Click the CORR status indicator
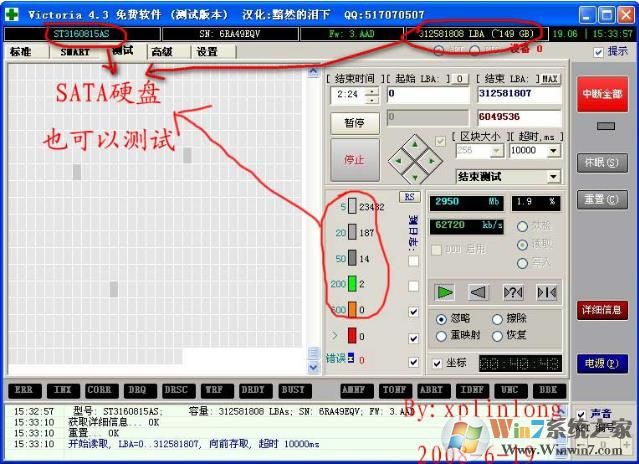The image size is (639, 464). [101, 390]
